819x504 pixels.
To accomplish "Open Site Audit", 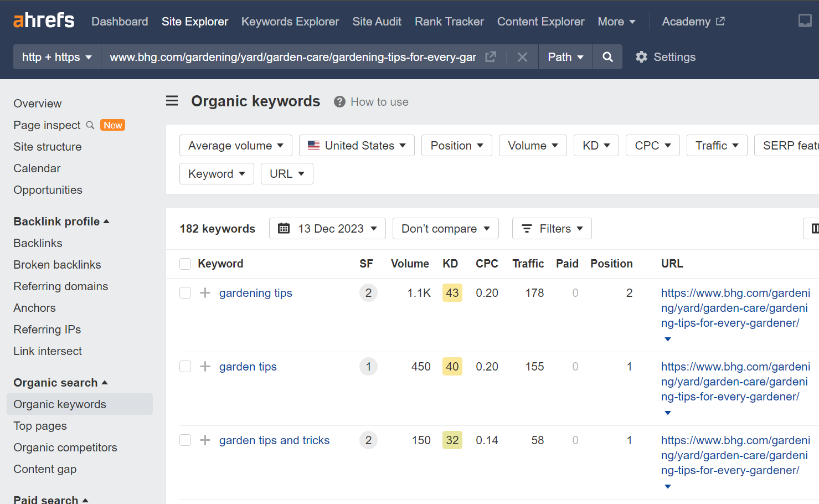I will [x=377, y=22].
